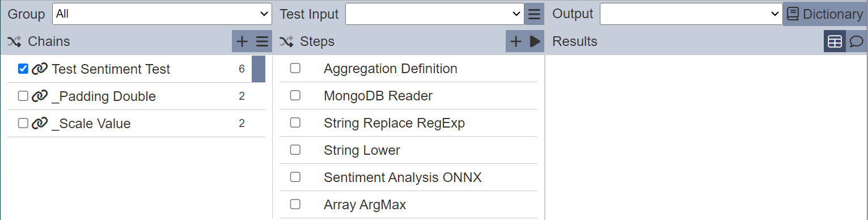
Task: Enable the Sentiment Analysis ONNX checkbox
Action: (295, 177)
